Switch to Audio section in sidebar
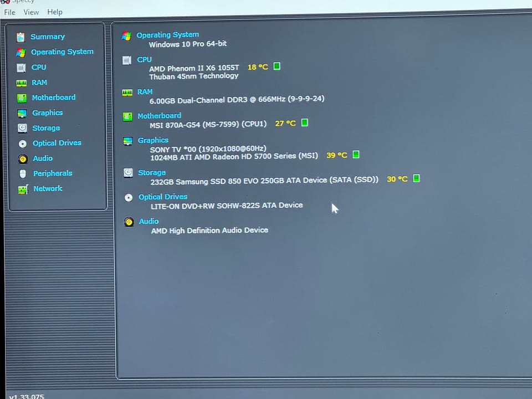This screenshot has width=532, height=399. tap(43, 158)
